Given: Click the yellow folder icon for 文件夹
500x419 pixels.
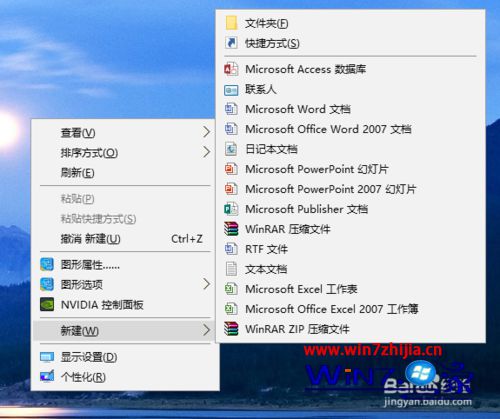Looking at the screenshot, I should click(231, 23).
